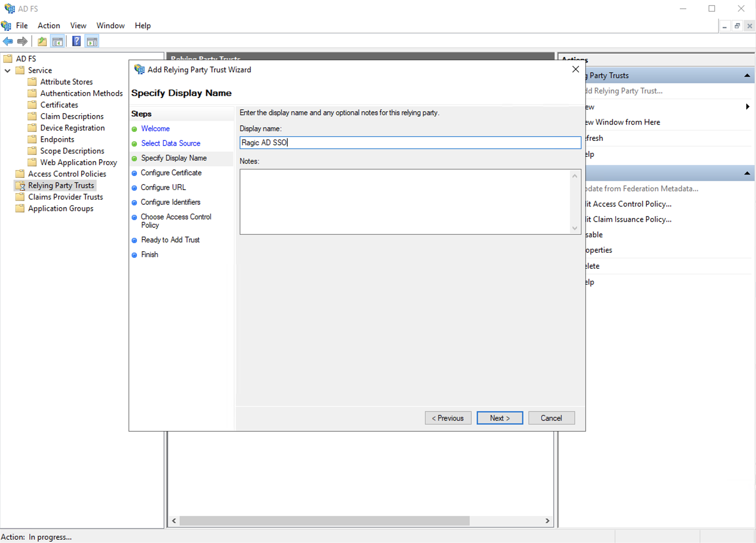
Task: Click the Up one level folder icon
Action: [42, 41]
